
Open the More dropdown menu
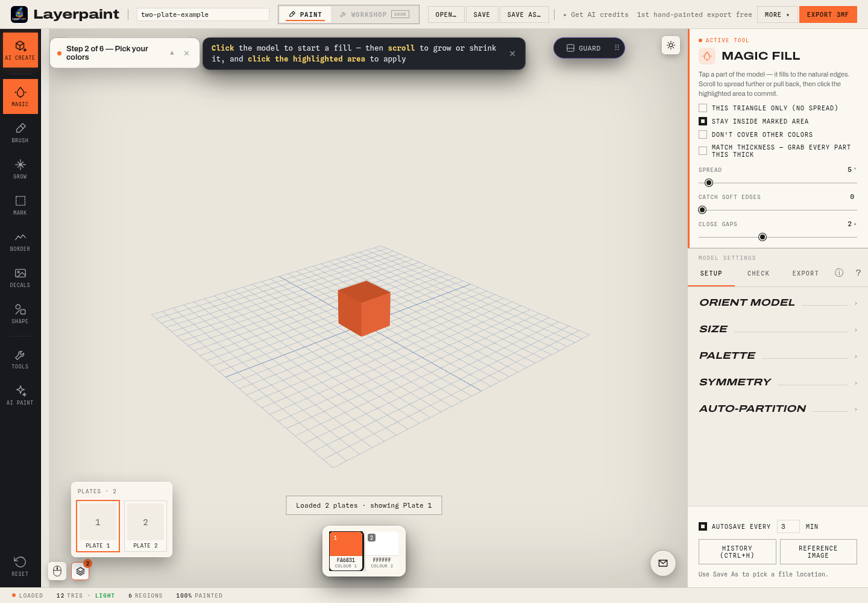[777, 14]
